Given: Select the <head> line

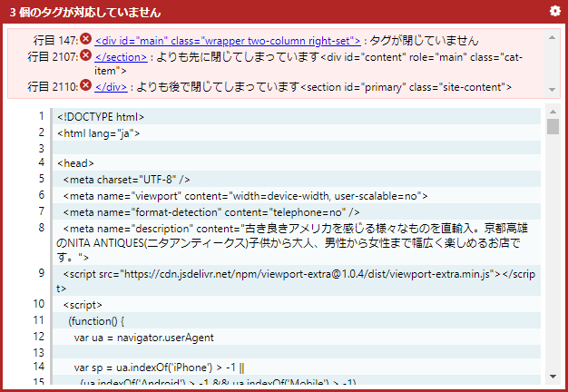Looking at the screenshot, I should [x=297, y=163].
